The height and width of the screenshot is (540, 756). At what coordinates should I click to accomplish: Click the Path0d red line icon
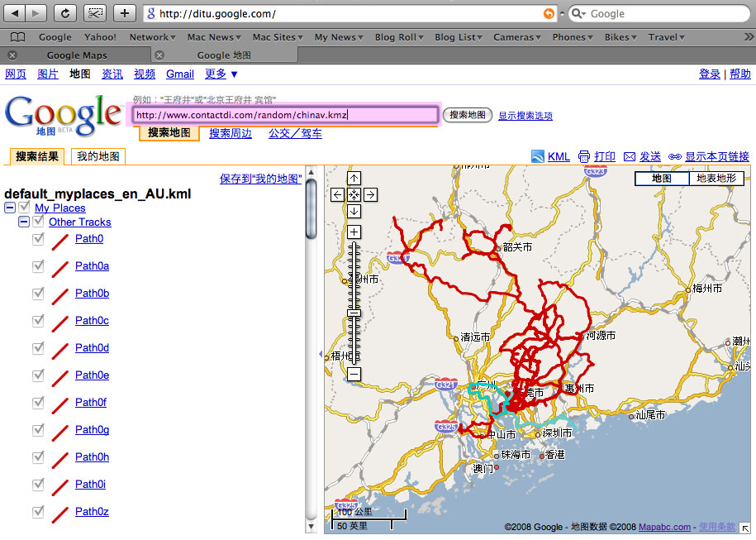(x=60, y=351)
